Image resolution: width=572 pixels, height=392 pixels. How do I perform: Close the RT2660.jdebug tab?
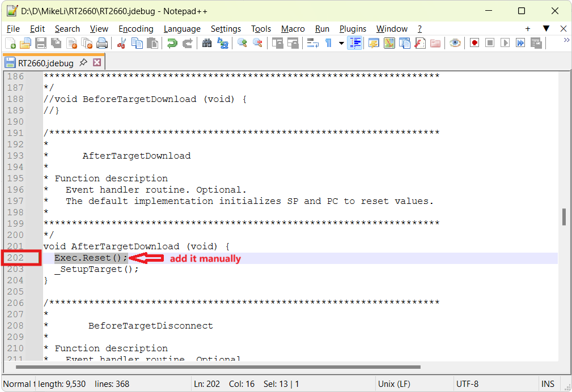[97, 62]
